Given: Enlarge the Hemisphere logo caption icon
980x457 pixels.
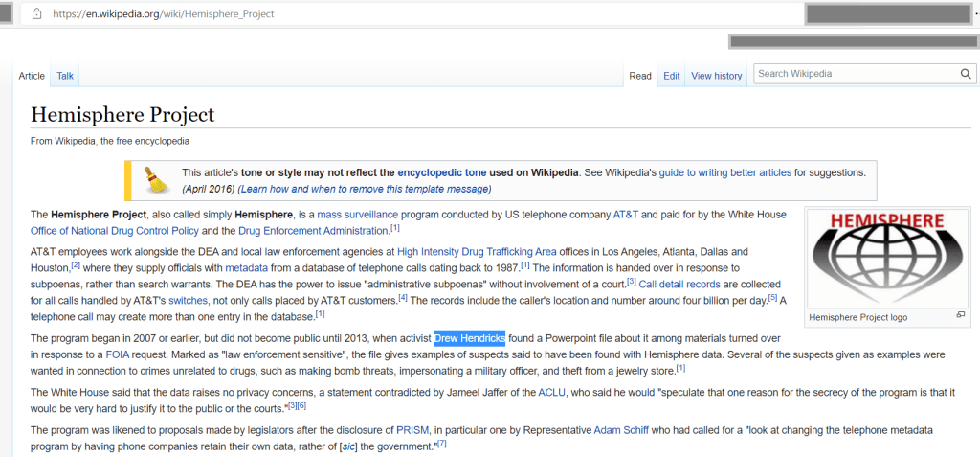Looking at the screenshot, I should [x=960, y=315].
